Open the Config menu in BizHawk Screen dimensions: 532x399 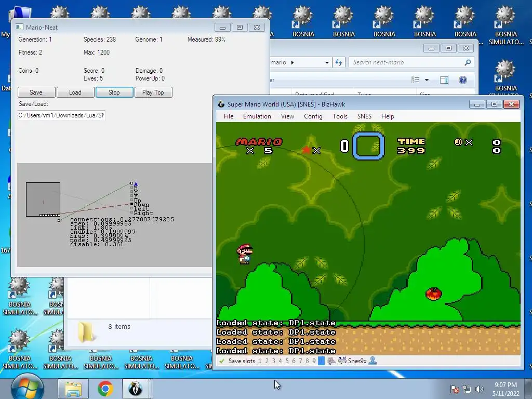pos(313,116)
